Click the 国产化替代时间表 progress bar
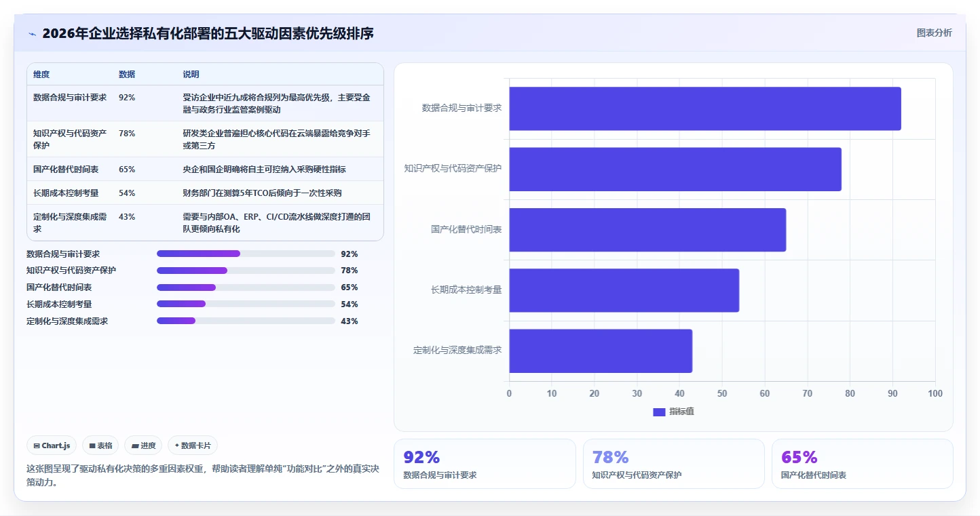The height and width of the screenshot is (516, 980). pyautogui.click(x=246, y=287)
